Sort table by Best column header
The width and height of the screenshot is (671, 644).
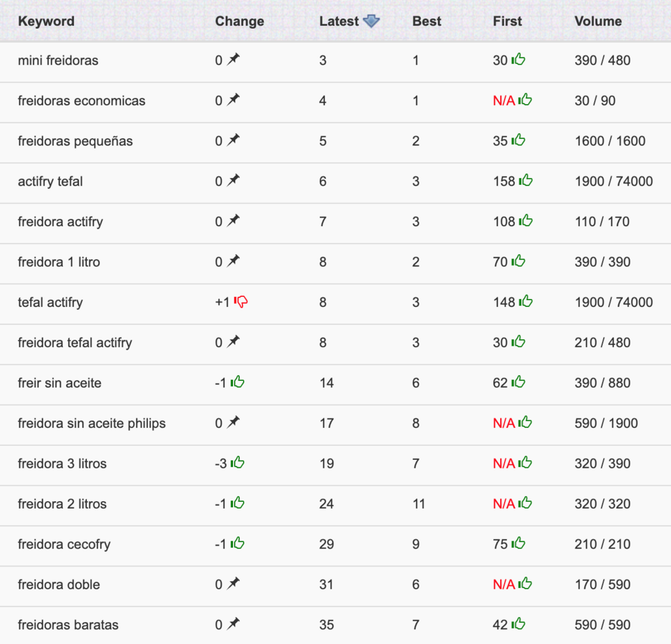427,21
